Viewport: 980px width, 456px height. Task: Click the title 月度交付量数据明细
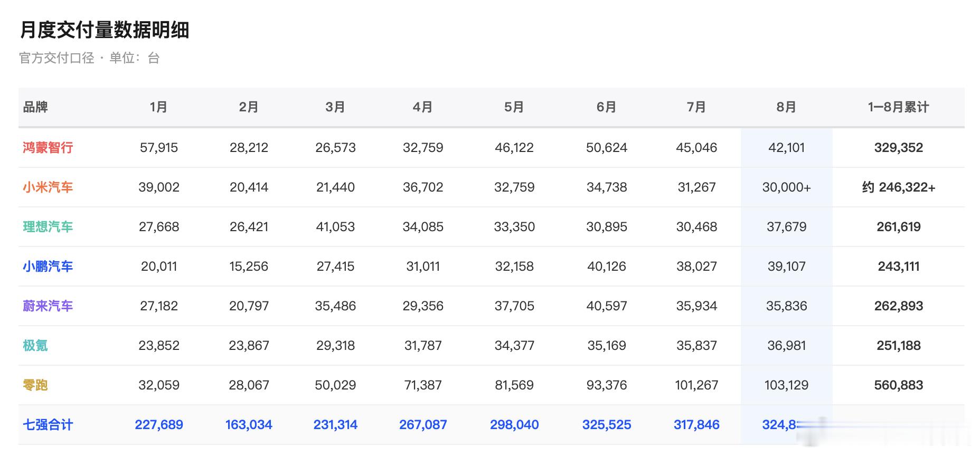point(105,30)
